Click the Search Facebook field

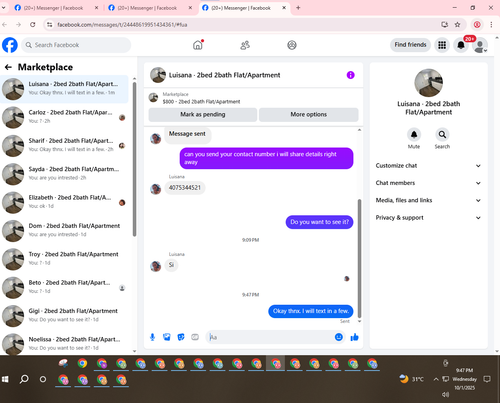point(76,45)
